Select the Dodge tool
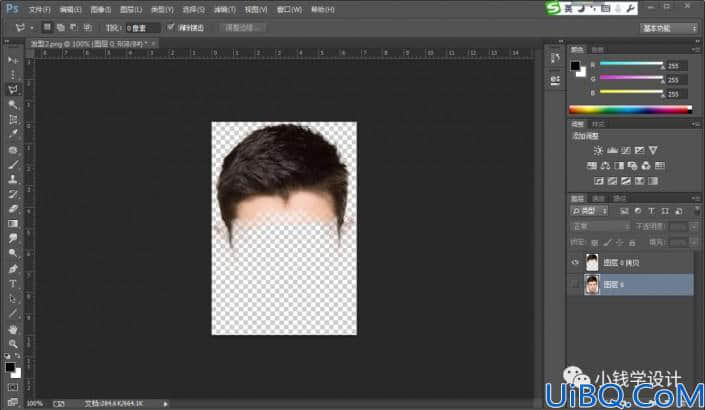The width and height of the screenshot is (705, 410). [13, 253]
